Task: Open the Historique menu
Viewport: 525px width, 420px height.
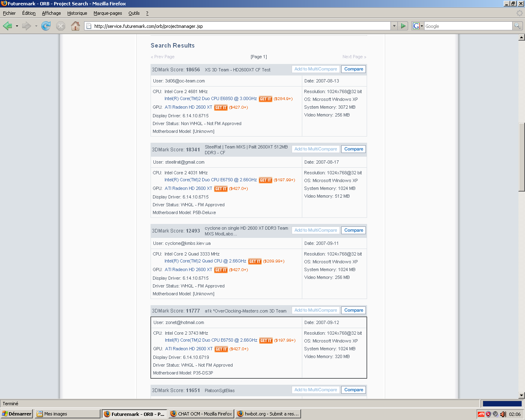Action: [77, 13]
